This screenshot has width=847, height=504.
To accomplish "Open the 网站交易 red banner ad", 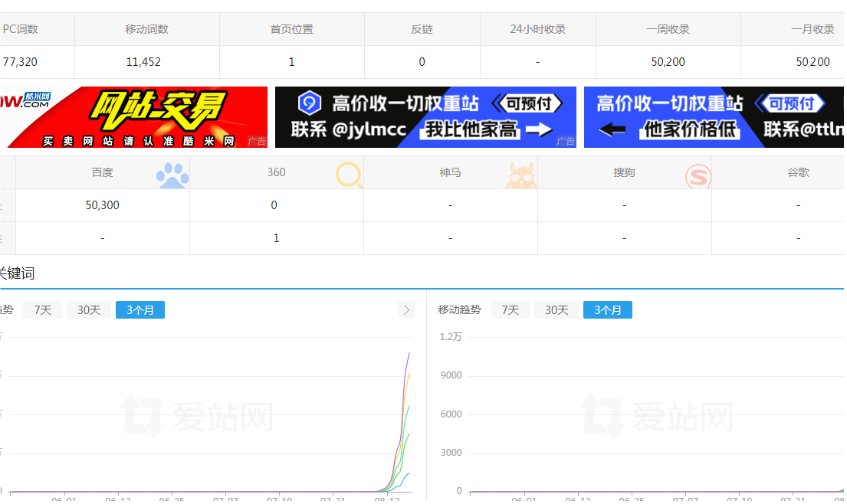I will [x=134, y=117].
